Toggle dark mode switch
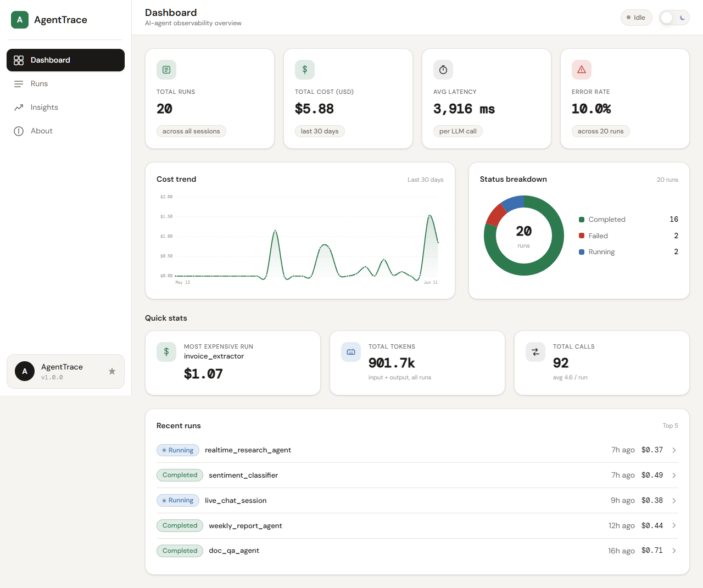Image resolution: width=703 pixels, height=588 pixels. pyautogui.click(x=674, y=18)
